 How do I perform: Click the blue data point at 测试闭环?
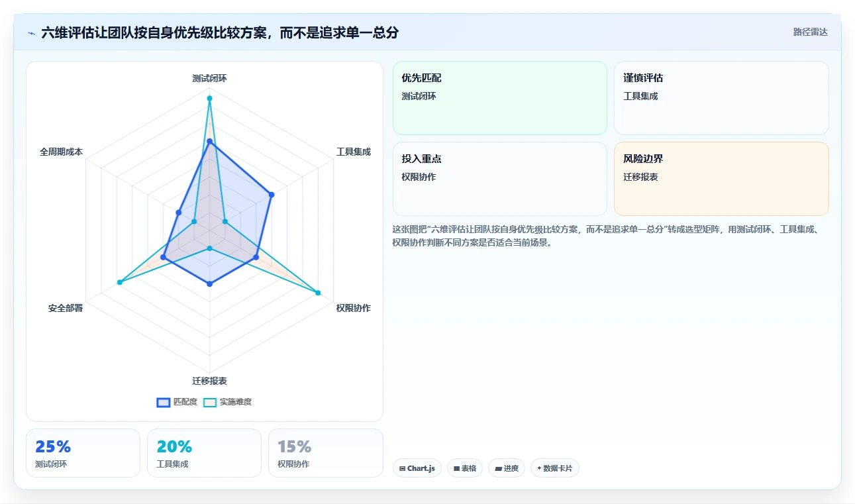[209, 141]
